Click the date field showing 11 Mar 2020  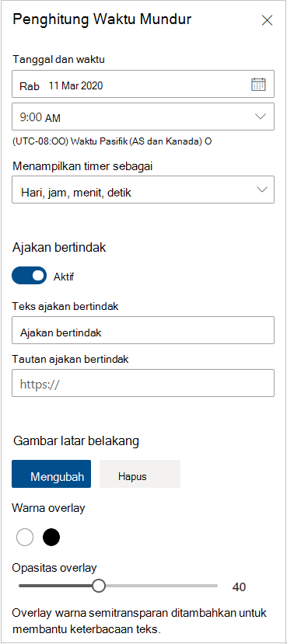pos(143,84)
